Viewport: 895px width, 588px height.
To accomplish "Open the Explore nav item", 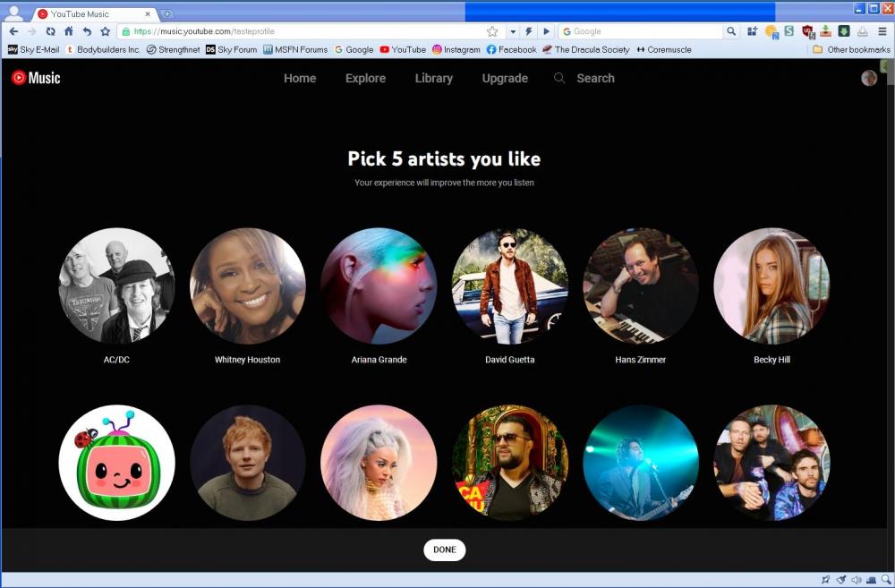I will click(365, 78).
